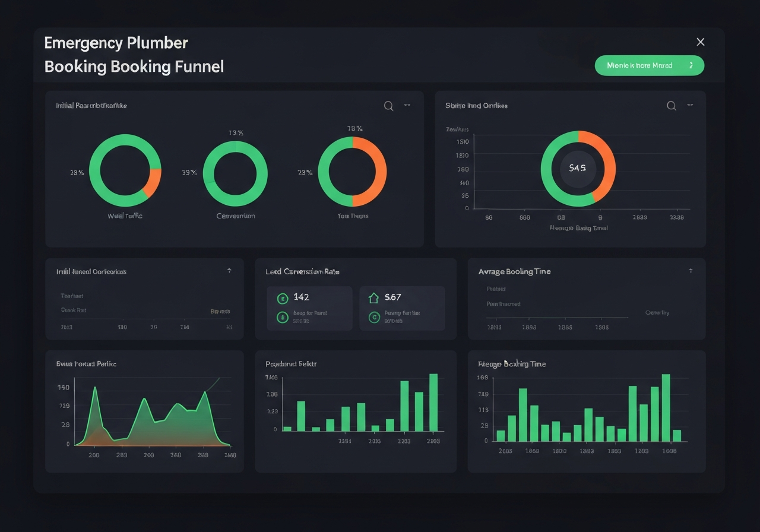760x532 pixels.
Task: Click the circle icon below the 142 icon
Action: [283, 318]
